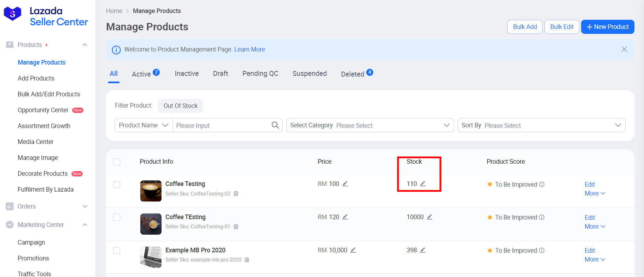Copy Seller Sku example-mb-pro-2020 icon

pos(247,260)
